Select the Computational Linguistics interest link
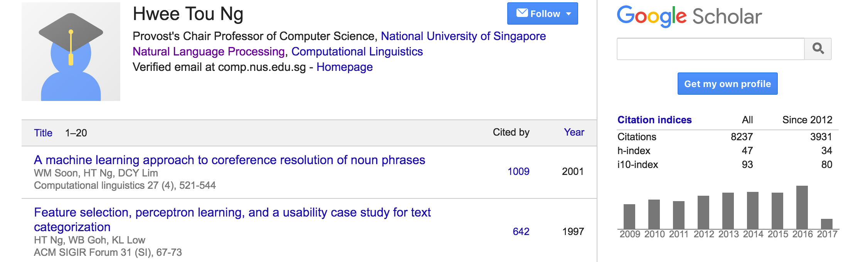 point(357,52)
